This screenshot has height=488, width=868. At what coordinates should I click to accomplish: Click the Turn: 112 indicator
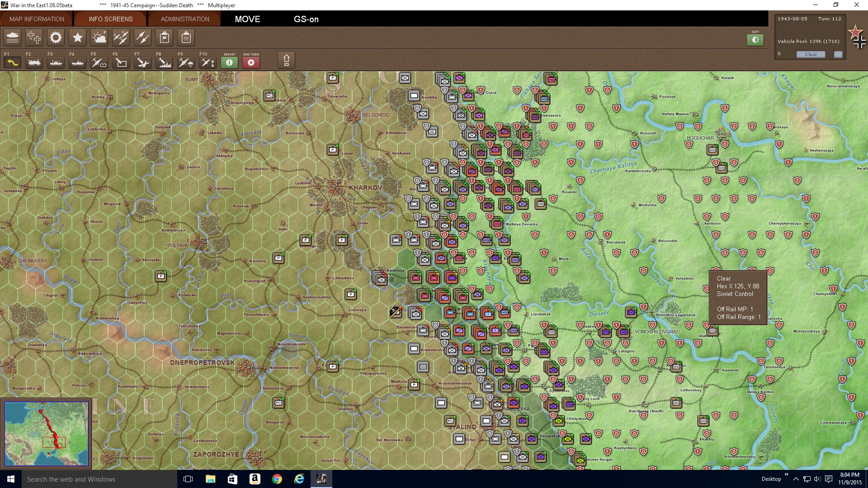coord(830,19)
